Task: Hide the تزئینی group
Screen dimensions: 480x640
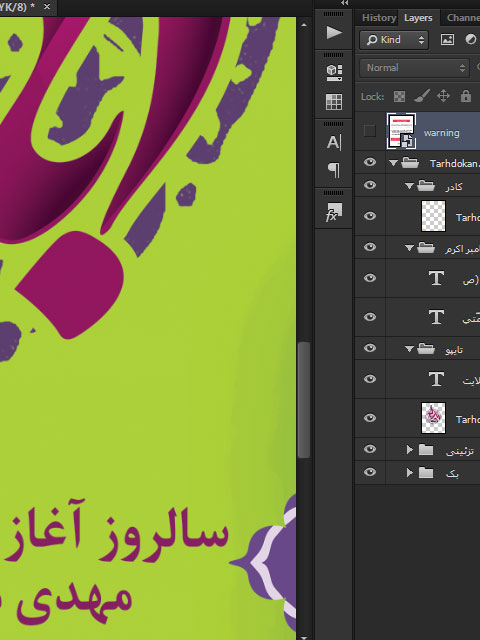Action: coord(370,449)
